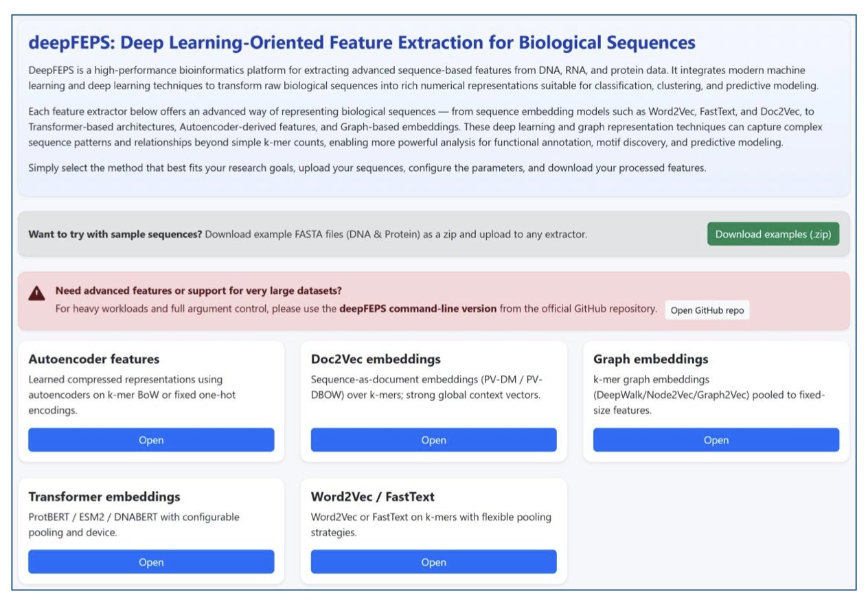This screenshot has height=600, width=868.
Task: Select the Transformer embeddings card title
Action: point(104,496)
